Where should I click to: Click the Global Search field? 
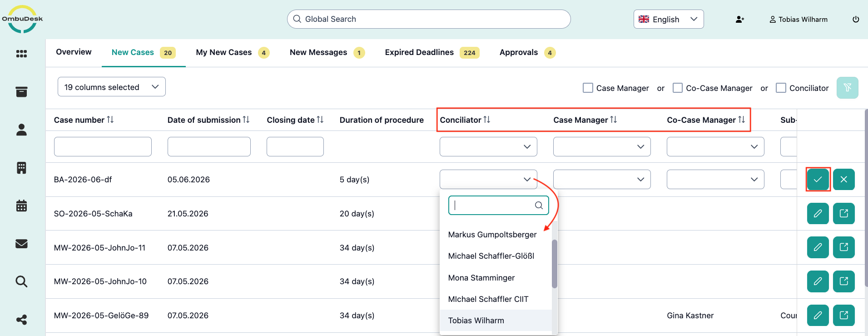click(x=429, y=19)
